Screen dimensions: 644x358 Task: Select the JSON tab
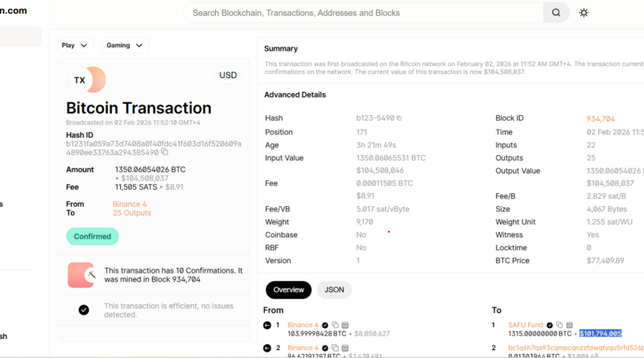point(334,290)
